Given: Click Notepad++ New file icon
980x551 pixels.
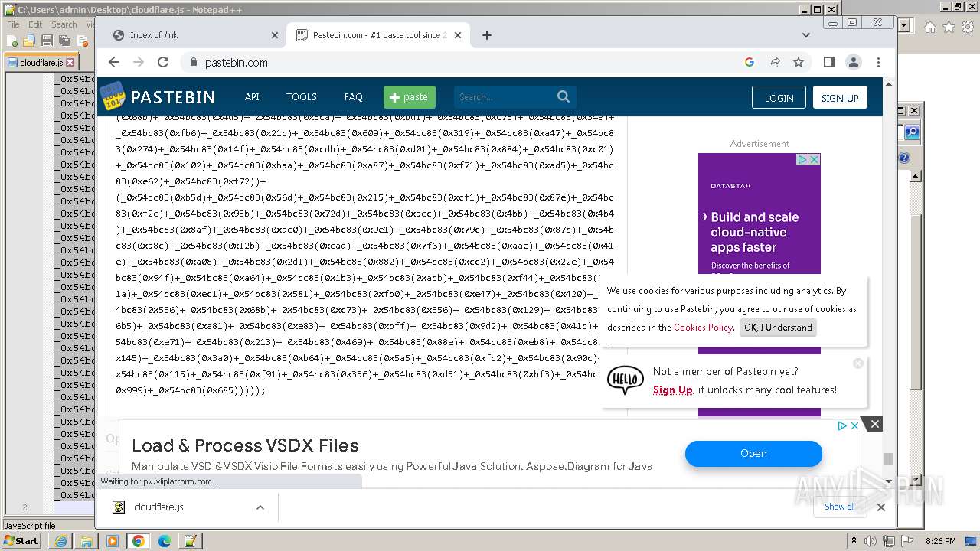Looking at the screenshot, I should click(13, 40).
